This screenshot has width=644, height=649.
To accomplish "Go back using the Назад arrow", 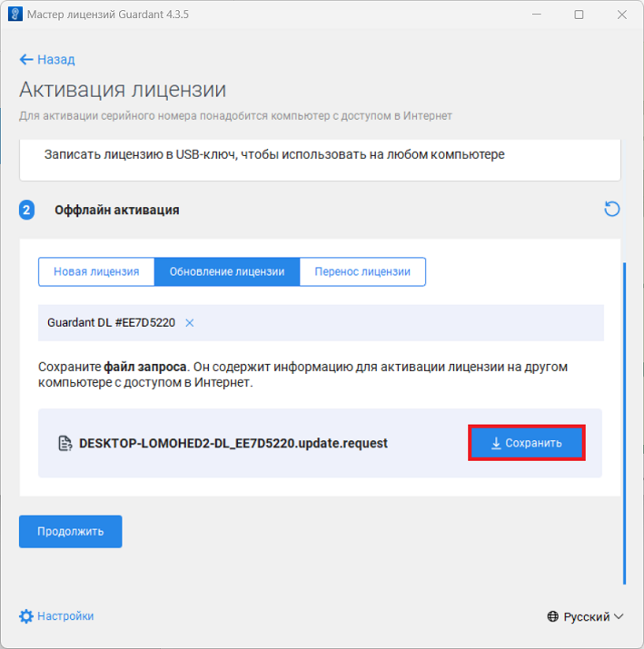I will [x=26, y=60].
